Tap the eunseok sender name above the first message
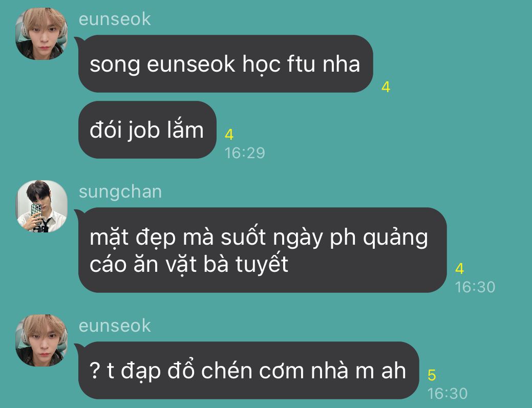 (x=115, y=19)
